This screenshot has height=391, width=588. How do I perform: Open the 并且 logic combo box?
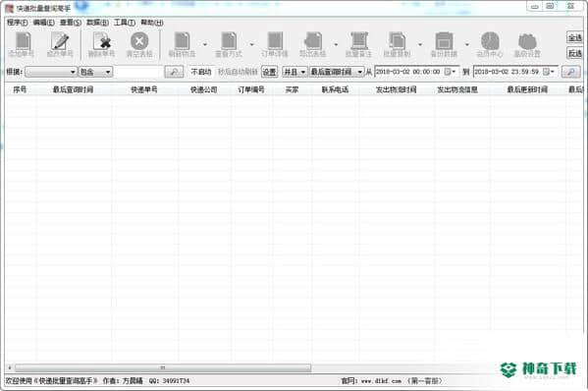click(x=294, y=72)
